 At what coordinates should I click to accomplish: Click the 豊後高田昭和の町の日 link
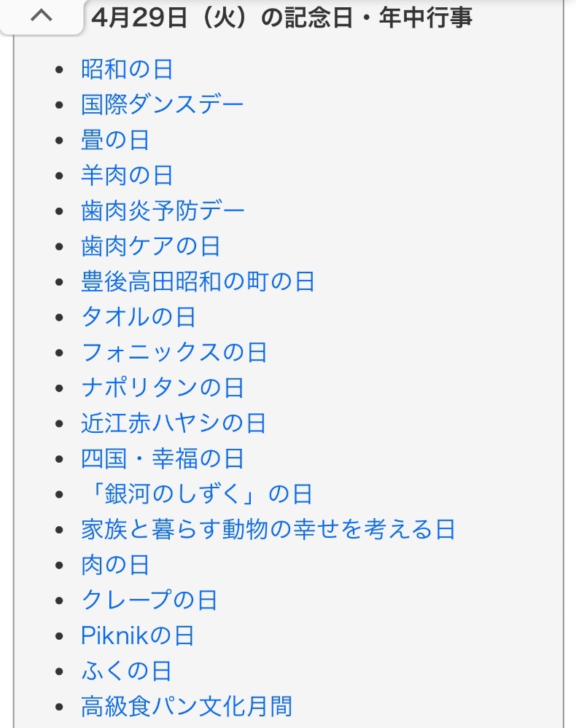(198, 281)
